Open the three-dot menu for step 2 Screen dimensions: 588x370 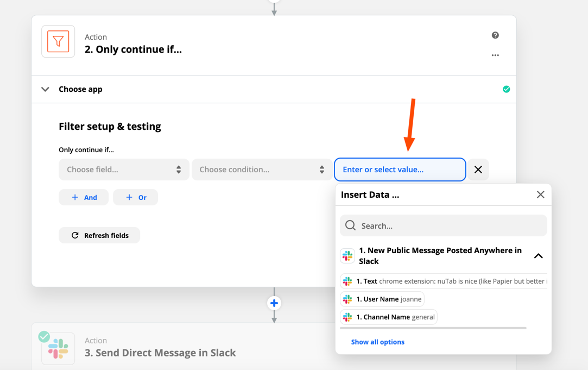(495, 55)
